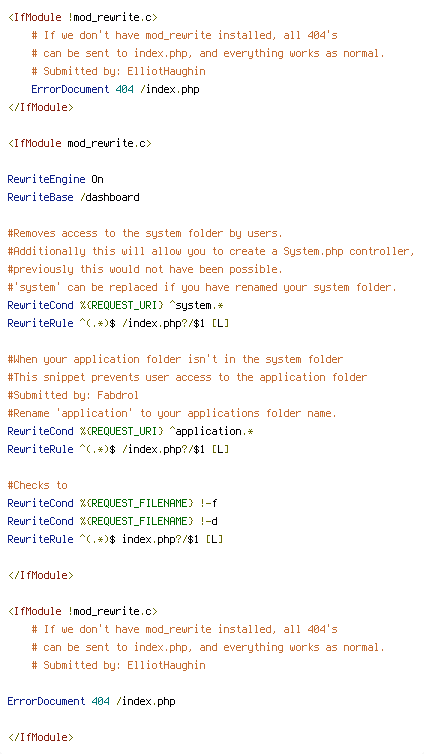Click the first 'ErrorDocument 404 /index.php' line
Image resolution: width=424 pixels, height=754 pixels.
coord(115,89)
